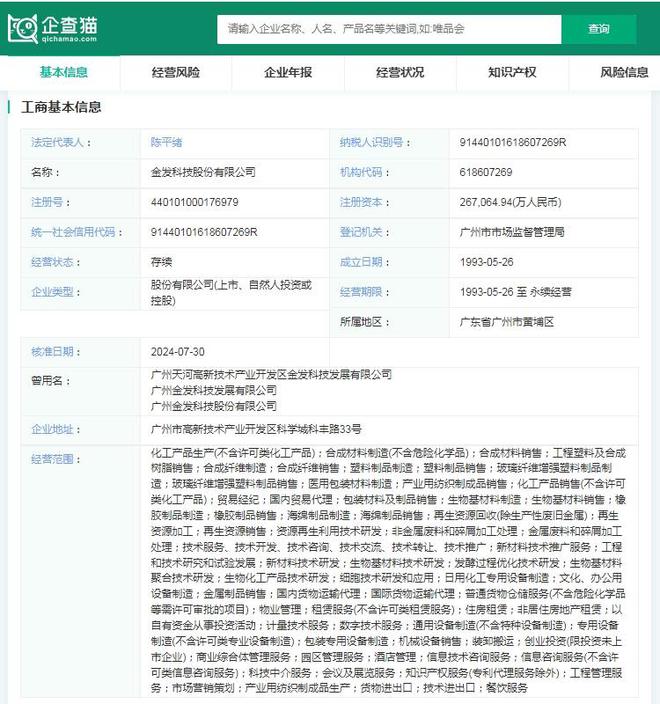Select former name 广州金发科技股份有限公司
Screen dimensions: 660x704
click(214, 406)
